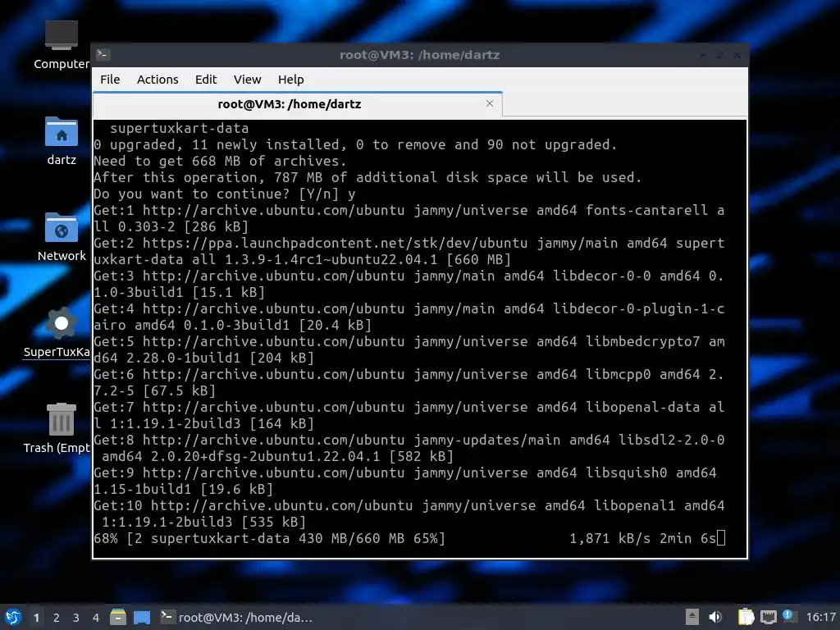This screenshot has width=840, height=630.
Task: Open the removable media eject tray icon
Action: point(692,617)
